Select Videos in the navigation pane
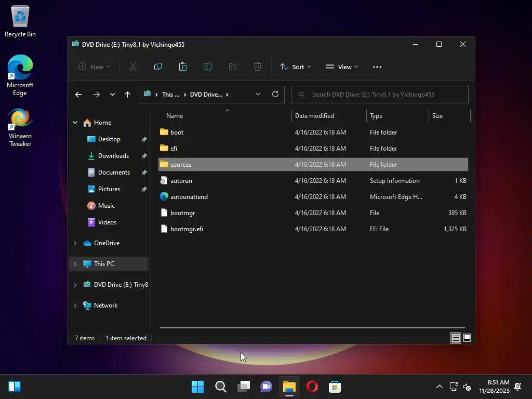This screenshot has height=399, width=532. pos(107,222)
